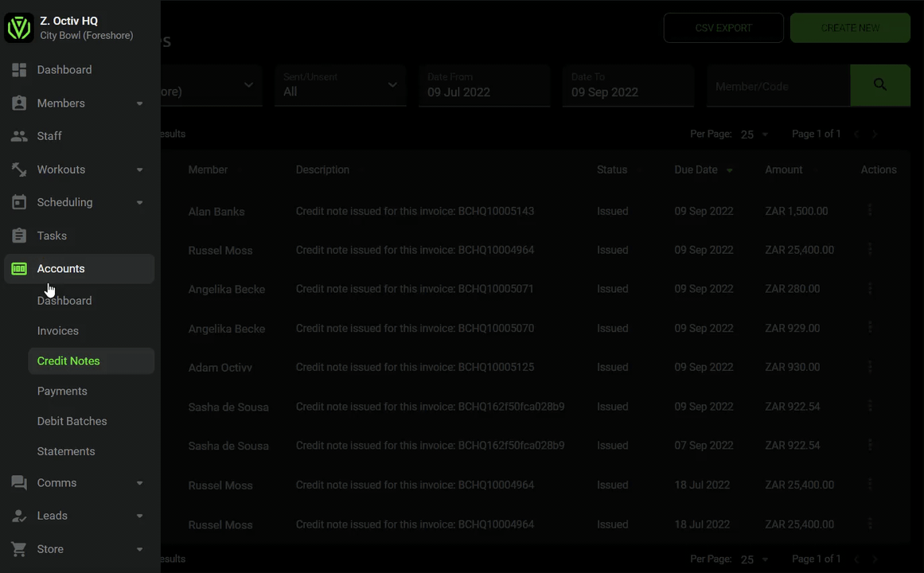The width and height of the screenshot is (924, 573).
Task: Click the CREATE NEW button
Action: pyautogui.click(x=850, y=28)
